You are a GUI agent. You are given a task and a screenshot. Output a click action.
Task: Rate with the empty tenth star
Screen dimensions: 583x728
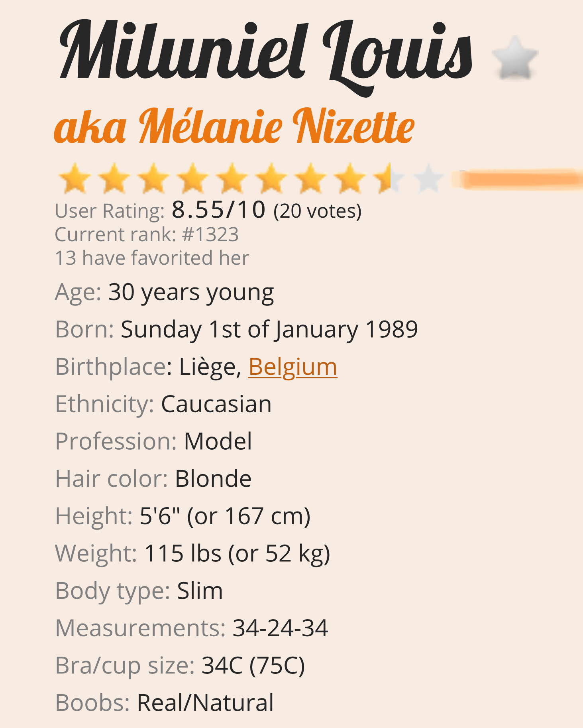click(429, 178)
